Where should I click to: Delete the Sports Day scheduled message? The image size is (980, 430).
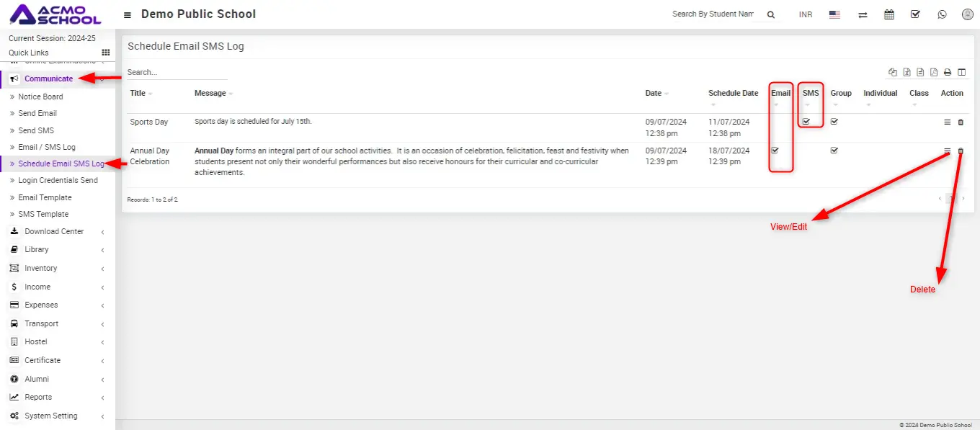(x=961, y=122)
